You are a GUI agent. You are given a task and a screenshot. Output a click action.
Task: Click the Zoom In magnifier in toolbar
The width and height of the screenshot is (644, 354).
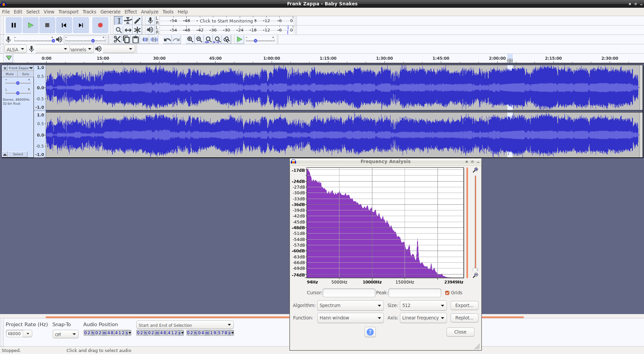190,40
